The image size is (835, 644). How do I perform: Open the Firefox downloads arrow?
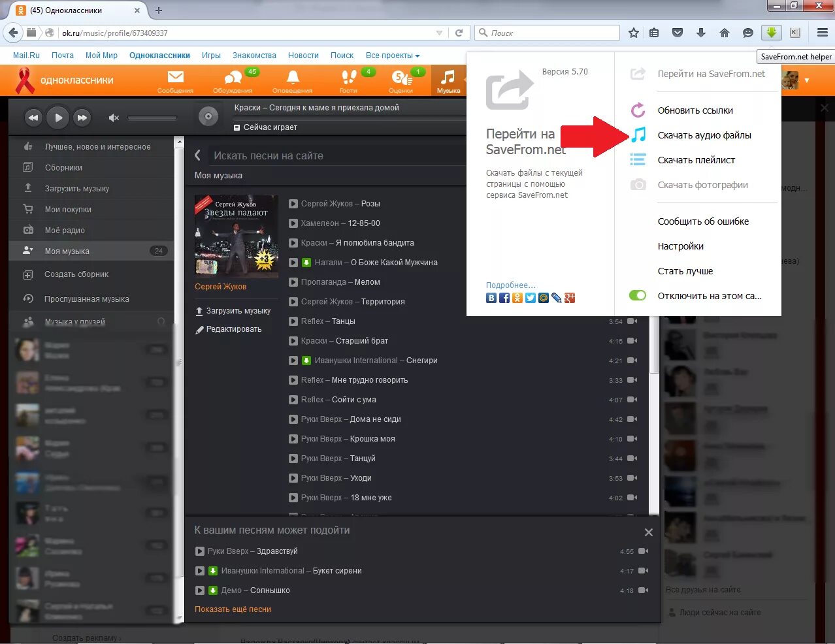[x=701, y=33]
